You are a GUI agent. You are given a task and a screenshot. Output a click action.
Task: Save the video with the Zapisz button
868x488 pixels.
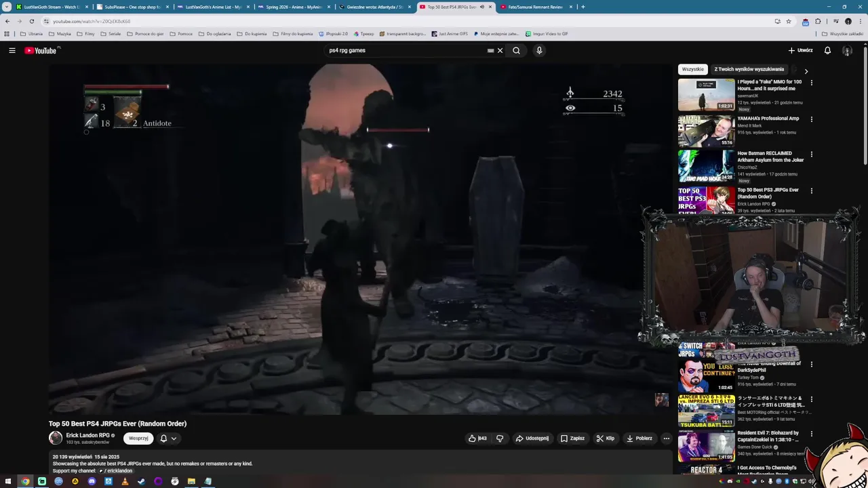click(572, 439)
